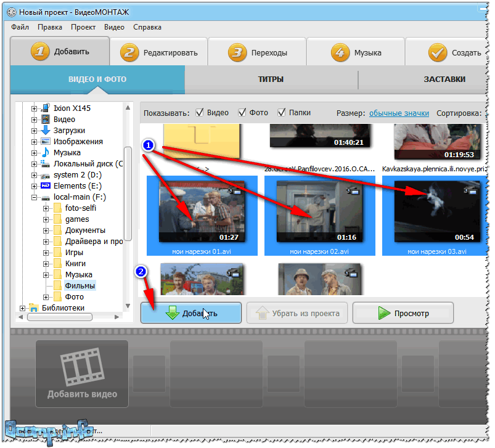Click the tree horizontal scrollbar thumb

(x=60, y=317)
